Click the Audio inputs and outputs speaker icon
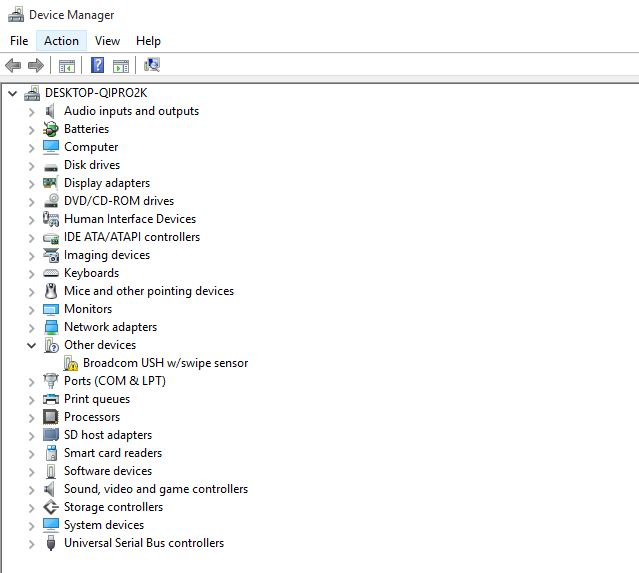 pyautogui.click(x=51, y=111)
